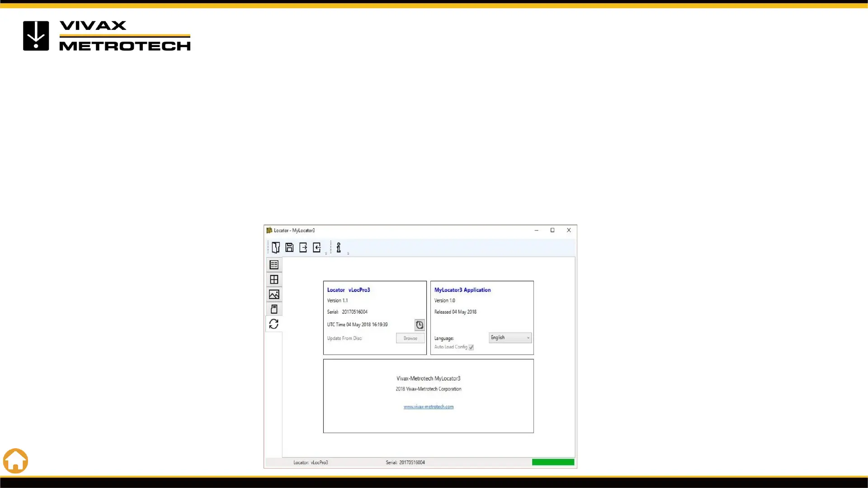This screenshot has width=868, height=488.
Task: Click the 'MyLocator3 Application' heading
Action: [x=462, y=290]
